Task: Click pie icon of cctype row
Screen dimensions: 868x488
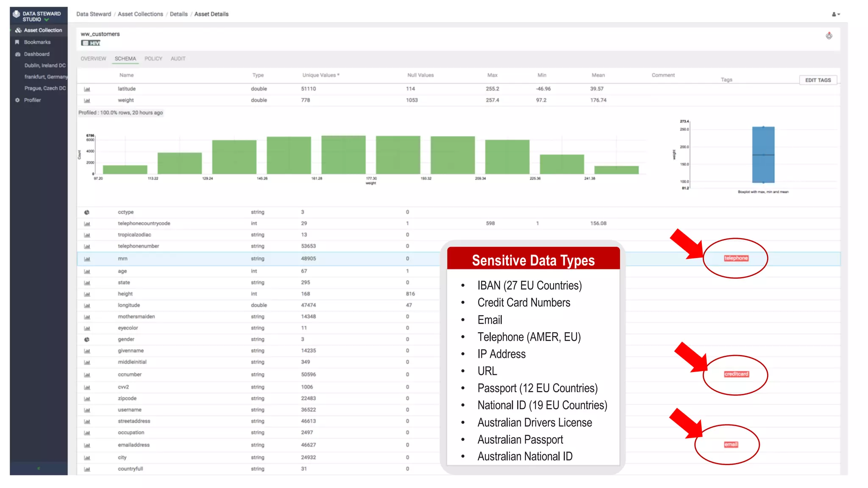Action: pos(87,212)
